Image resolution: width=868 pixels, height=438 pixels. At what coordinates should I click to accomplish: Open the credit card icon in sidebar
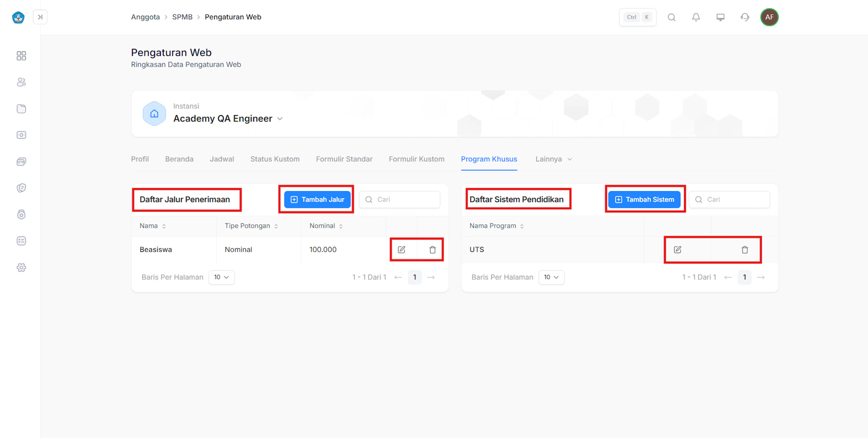point(21,161)
